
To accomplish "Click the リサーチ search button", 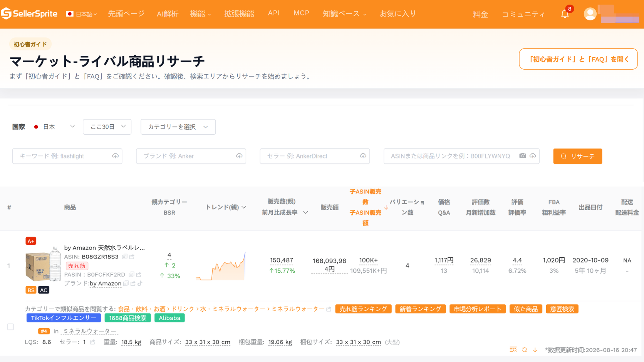I will click(x=577, y=156).
